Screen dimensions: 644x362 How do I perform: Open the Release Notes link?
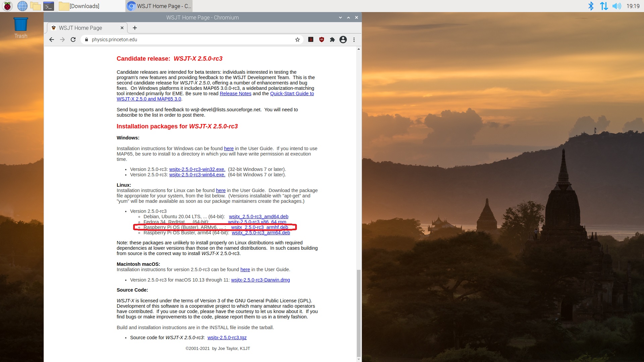235,94
